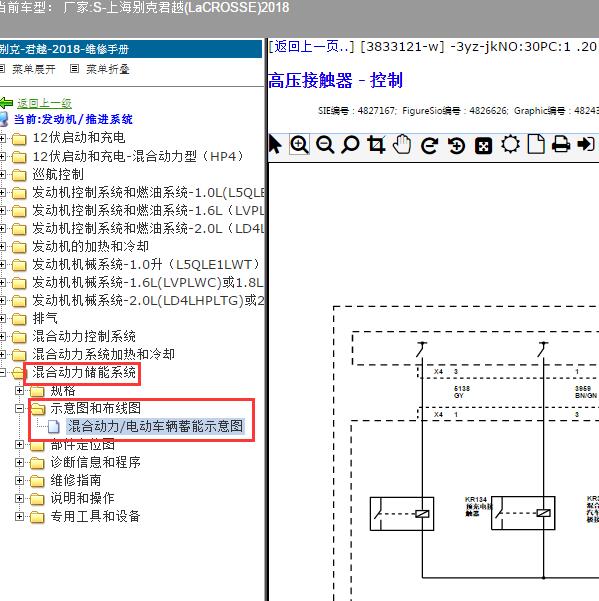599x601 pixels.
Task: Click the 菜单折叠 collapse menu icon
Action: [x=74, y=69]
